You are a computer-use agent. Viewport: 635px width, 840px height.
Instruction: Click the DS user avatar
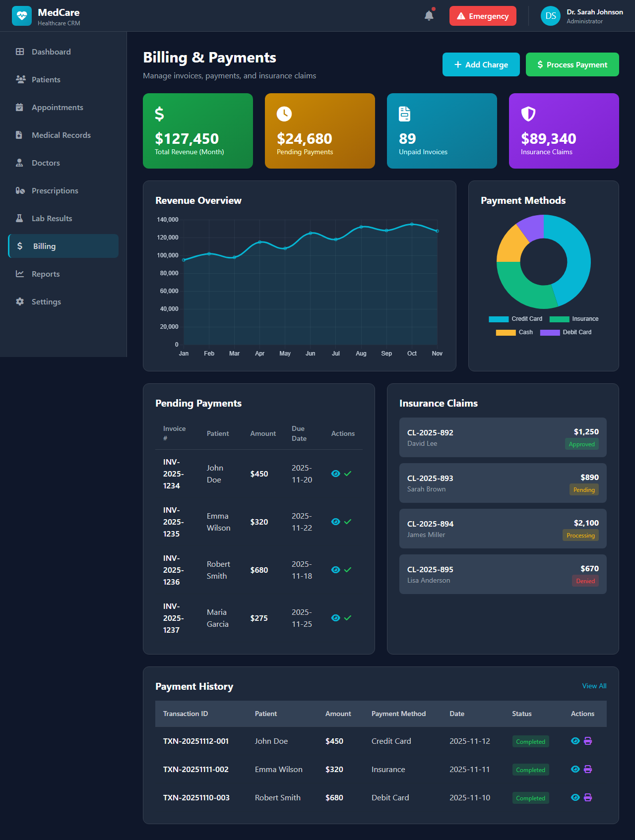tap(550, 16)
